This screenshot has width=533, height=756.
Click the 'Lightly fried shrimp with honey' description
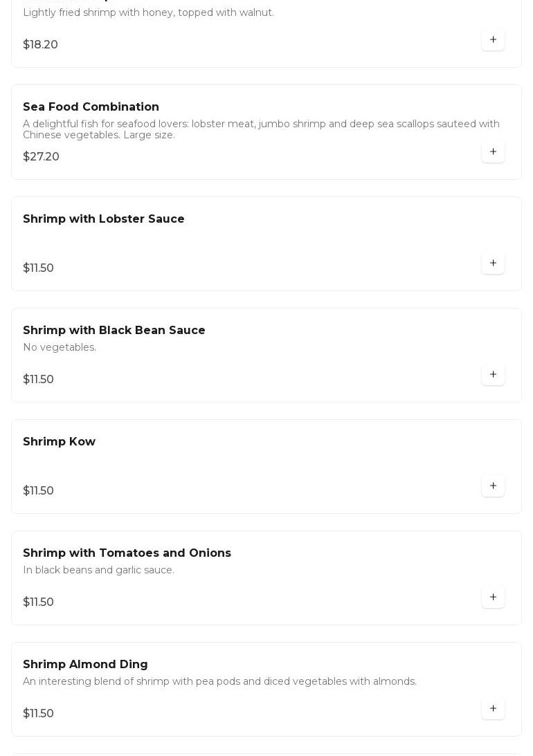[148, 12]
